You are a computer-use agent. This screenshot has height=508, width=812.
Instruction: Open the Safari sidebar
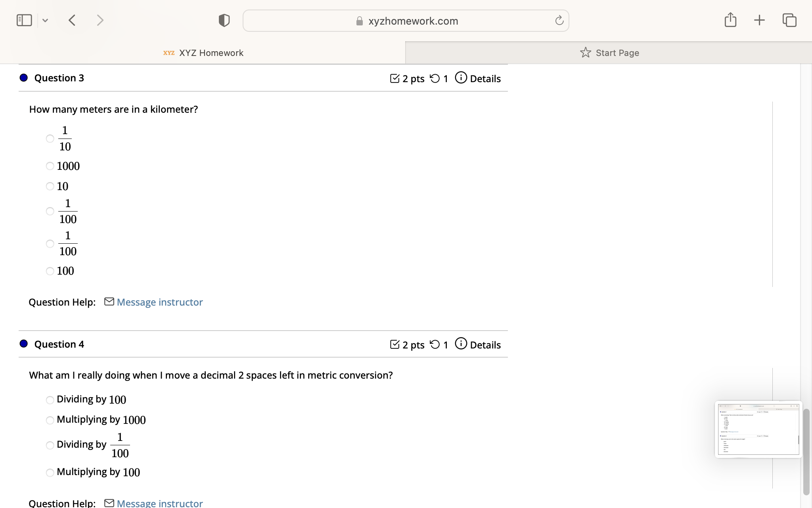pos(24,20)
